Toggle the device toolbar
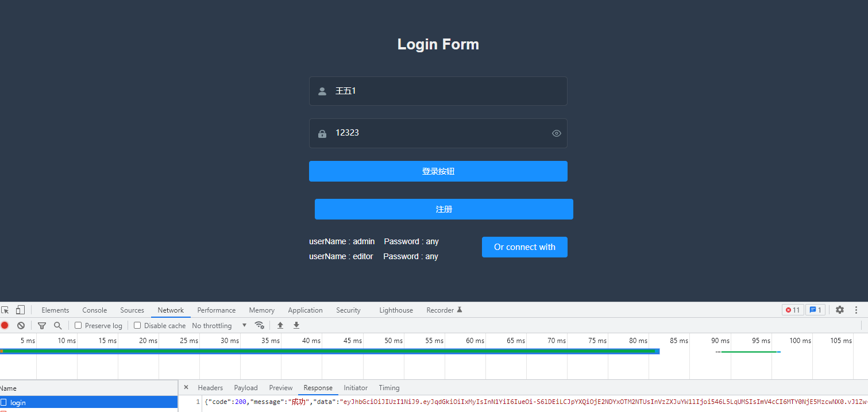This screenshot has width=868, height=412. point(20,310)
